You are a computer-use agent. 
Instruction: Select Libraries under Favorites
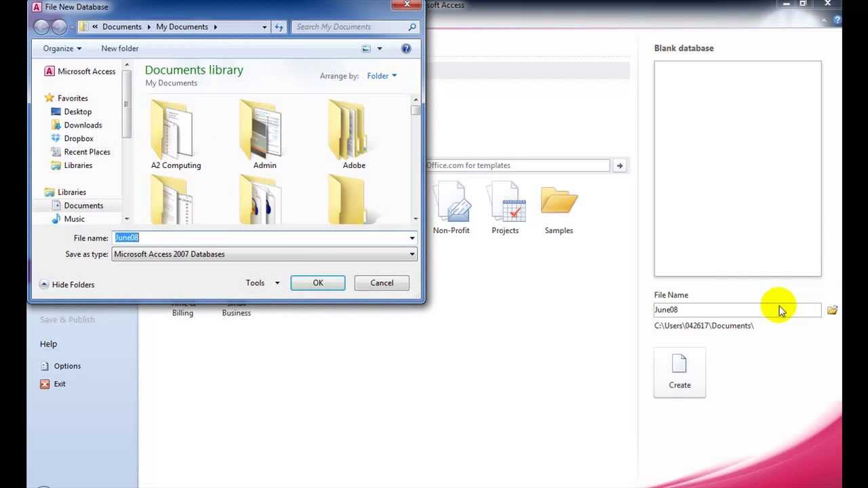click(72, 165)
